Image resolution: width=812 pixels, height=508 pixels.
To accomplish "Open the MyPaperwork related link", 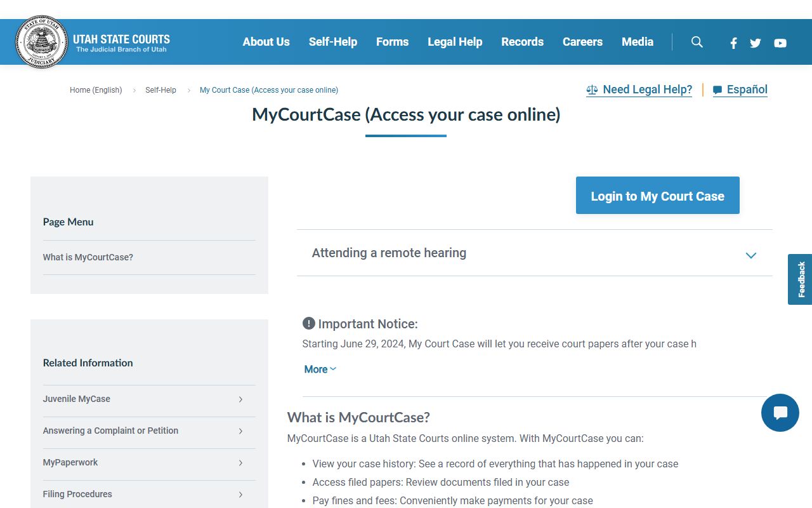I will tap(70, 462).
